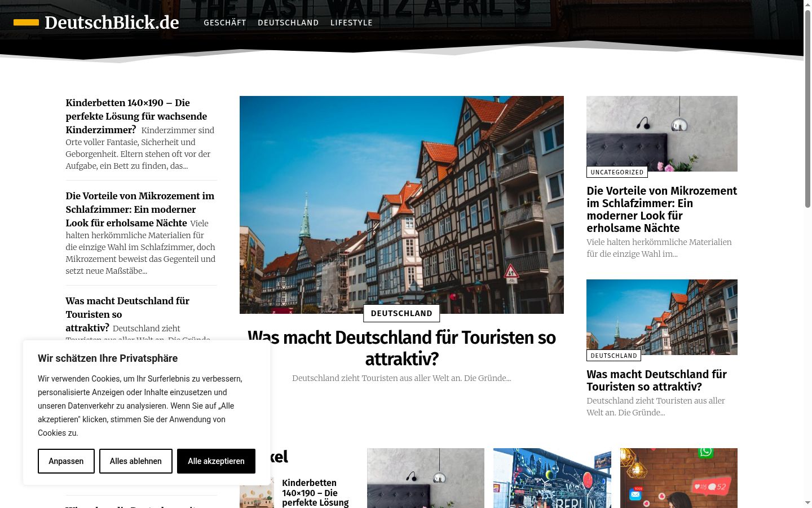Open sidebar article Kinderbetten 140×190
Image resolution: width=812 pixels, height=508 pixels.
click(136, 116)
